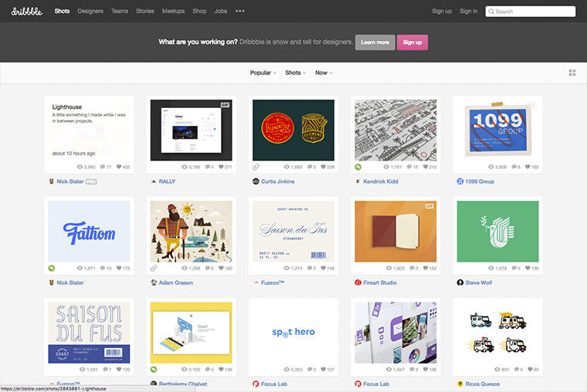Viewport: 587px width, 392px height.
Task: Expand the Popular sort dropdown
Action: pos(263,73)
